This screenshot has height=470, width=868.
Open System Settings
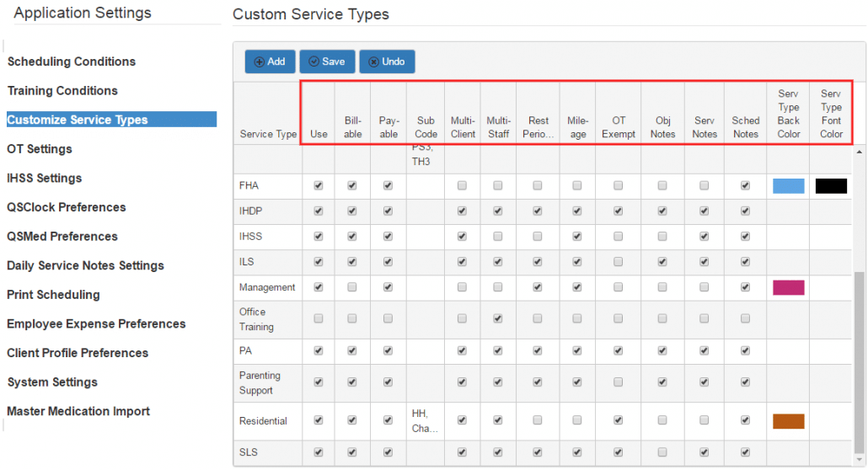52,382
